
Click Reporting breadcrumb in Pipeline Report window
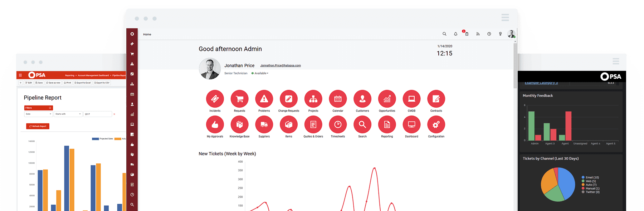click(70, 75)
